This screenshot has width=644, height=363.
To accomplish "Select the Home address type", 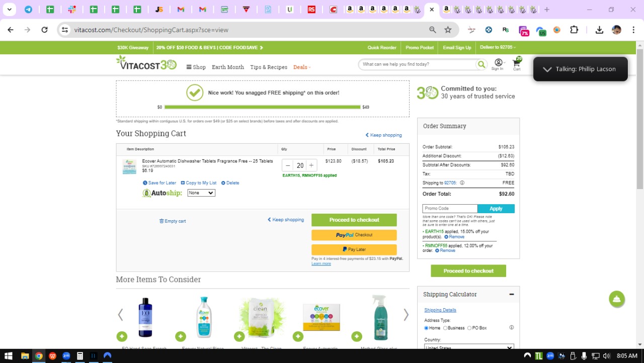I will point(426,328).
